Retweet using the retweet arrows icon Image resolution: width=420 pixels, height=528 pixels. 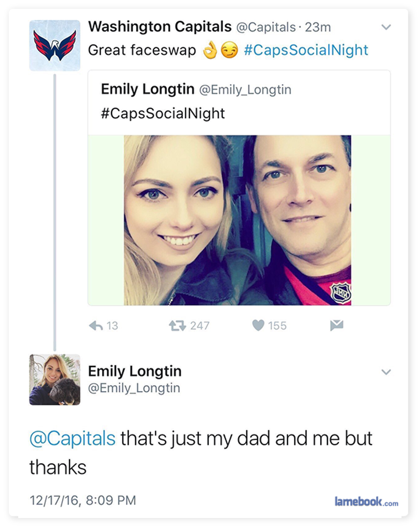pos(177,326)
